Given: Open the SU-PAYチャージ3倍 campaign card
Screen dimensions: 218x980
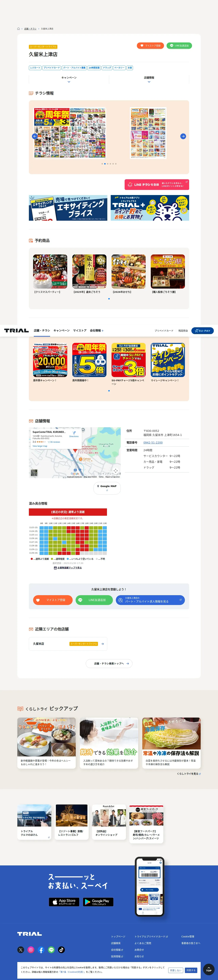Looking at the screenshot, I should [x=129, y=364].
